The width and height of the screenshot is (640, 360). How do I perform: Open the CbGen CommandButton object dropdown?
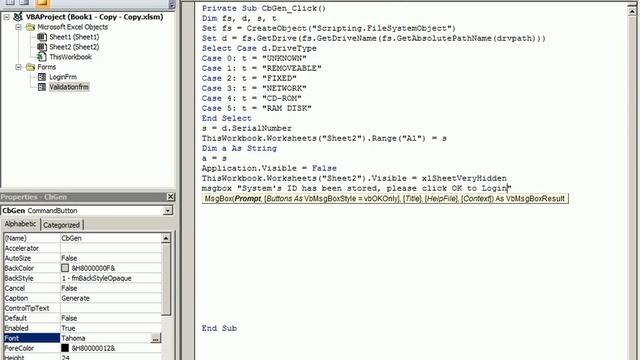click(x=168, y=211)
